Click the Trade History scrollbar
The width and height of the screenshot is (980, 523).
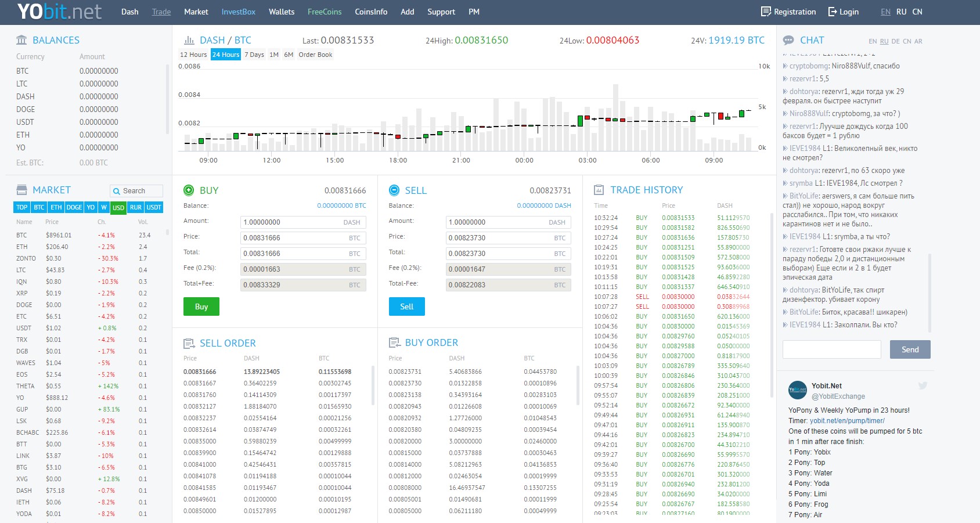772,305
